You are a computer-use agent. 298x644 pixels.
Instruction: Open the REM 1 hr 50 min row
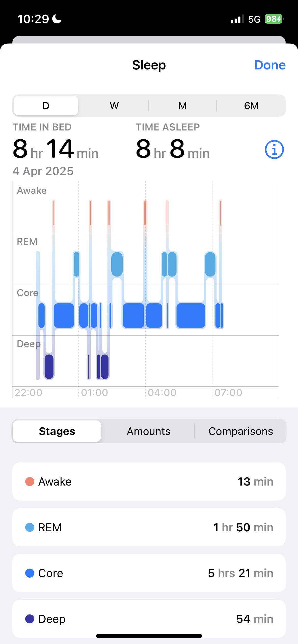coord(149,527)
